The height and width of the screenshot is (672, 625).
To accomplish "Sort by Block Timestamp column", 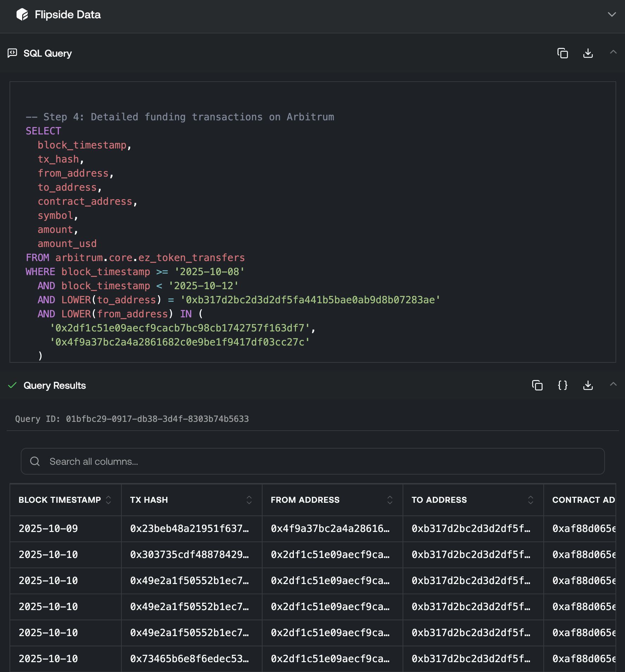I will 108,500.
